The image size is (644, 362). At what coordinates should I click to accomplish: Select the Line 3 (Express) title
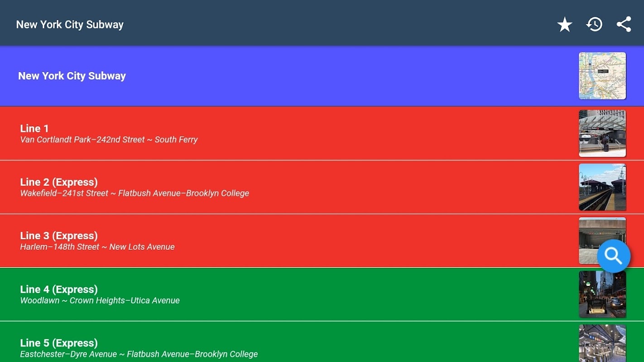59,236
